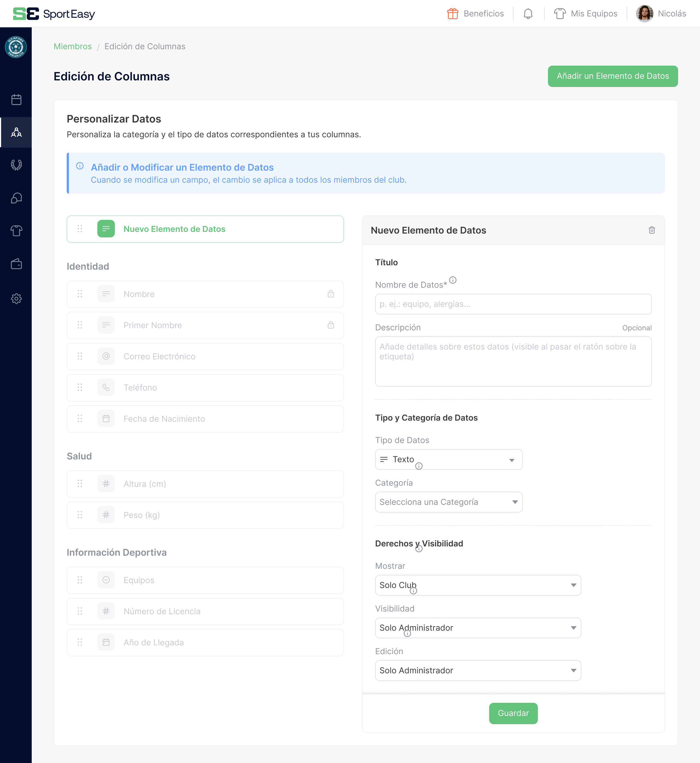Go to the Miembros breadcrumb link
Screen dimensions: 700x763
coord(73,46)
